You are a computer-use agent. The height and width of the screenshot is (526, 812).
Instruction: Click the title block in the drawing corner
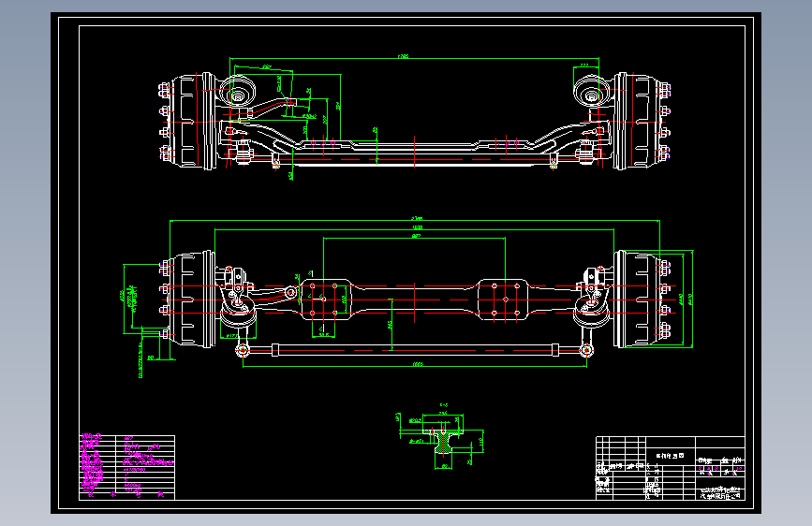[671, 468]
